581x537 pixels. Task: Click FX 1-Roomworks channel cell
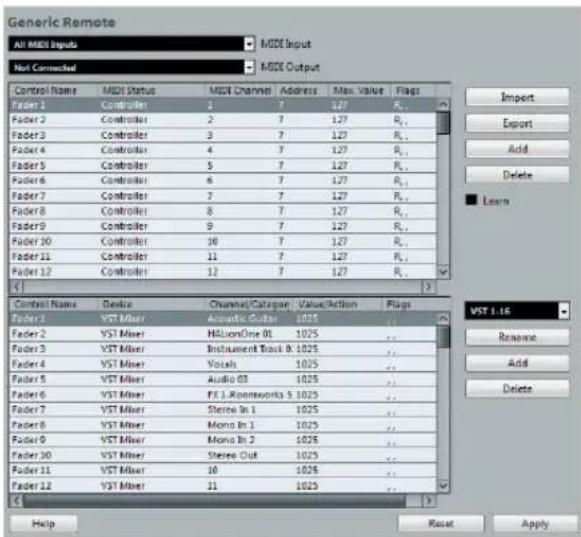(249, 395)
